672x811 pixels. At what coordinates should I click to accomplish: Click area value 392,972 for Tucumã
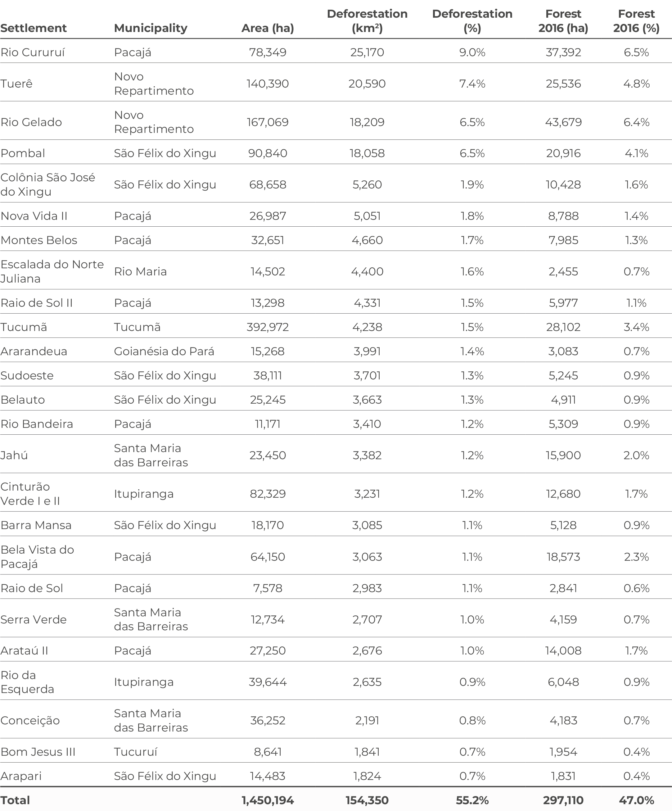(x=268, y=327)
